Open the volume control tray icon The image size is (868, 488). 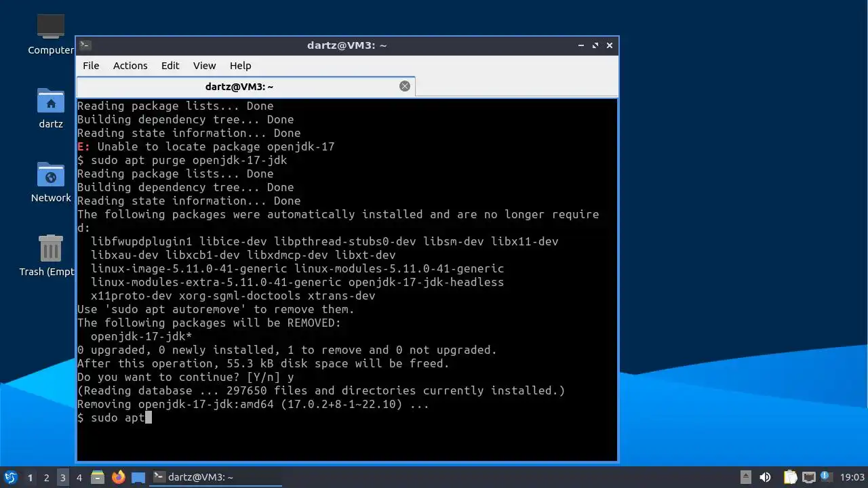click(x=765, y=477)
